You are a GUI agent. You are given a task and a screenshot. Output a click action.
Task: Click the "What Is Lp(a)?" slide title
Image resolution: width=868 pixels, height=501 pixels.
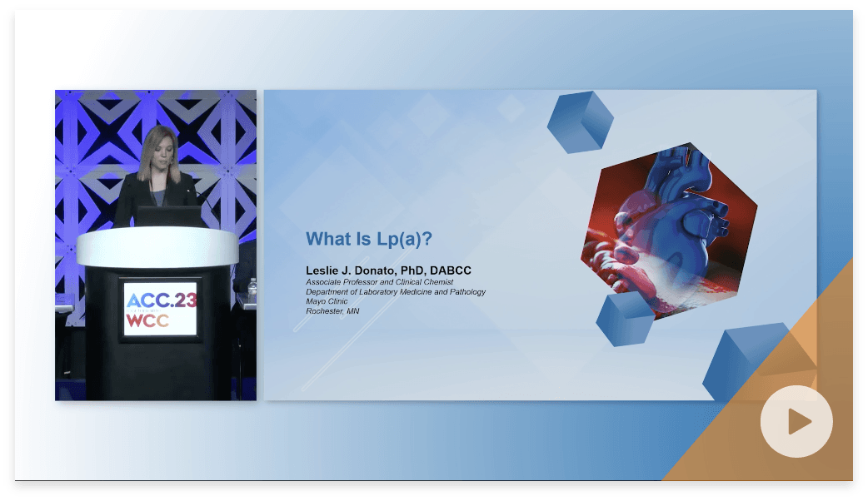pyautogui.click(x=369, y=240)
